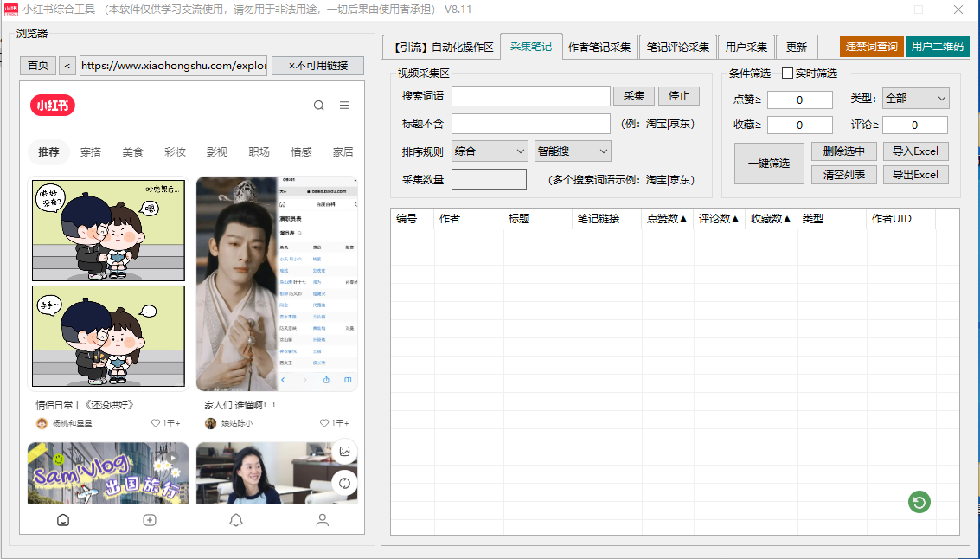Click the plus publish icon in the bottom navigation
The image size is (980, 559).
click(150, 520)
